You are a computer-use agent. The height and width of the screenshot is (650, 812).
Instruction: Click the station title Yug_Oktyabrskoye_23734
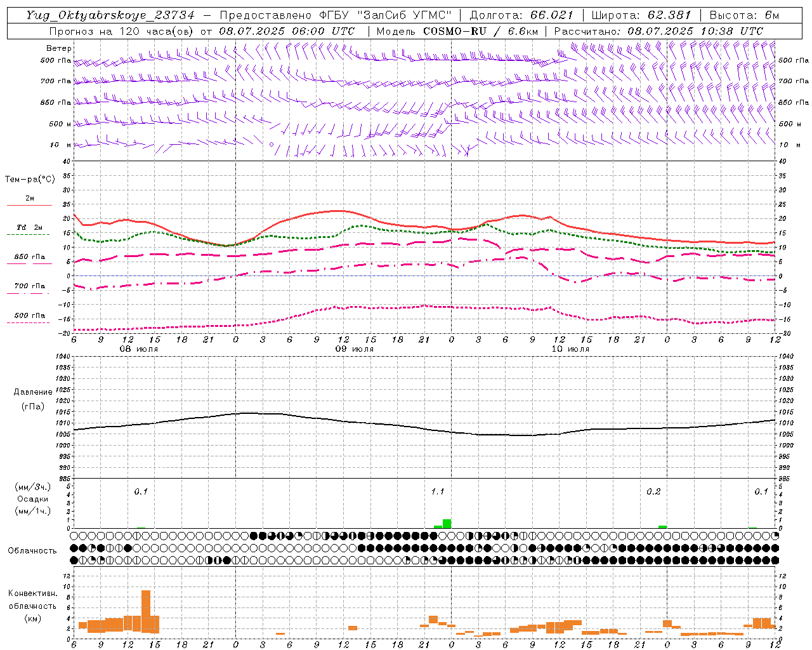click(110, 15)
